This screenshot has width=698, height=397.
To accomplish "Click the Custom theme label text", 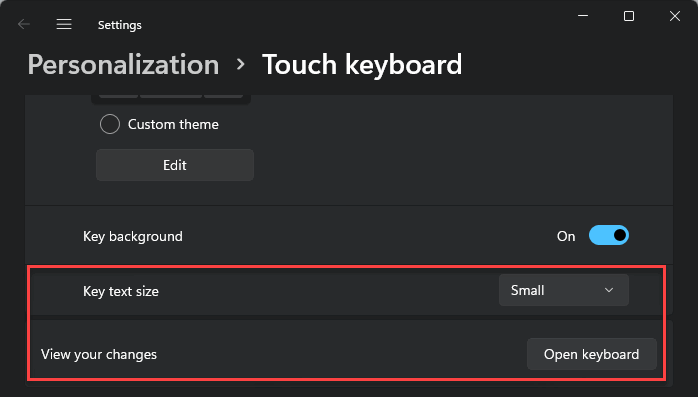I will point(173,124).
